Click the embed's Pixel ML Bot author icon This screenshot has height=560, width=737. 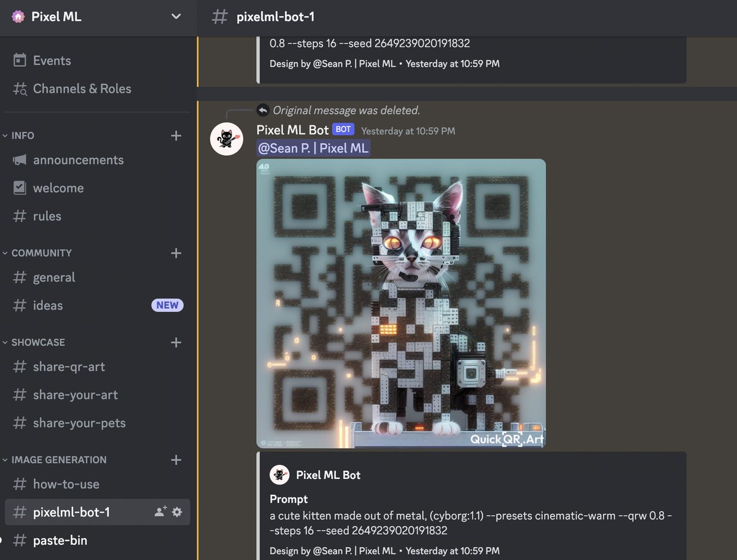coord(279,475)
